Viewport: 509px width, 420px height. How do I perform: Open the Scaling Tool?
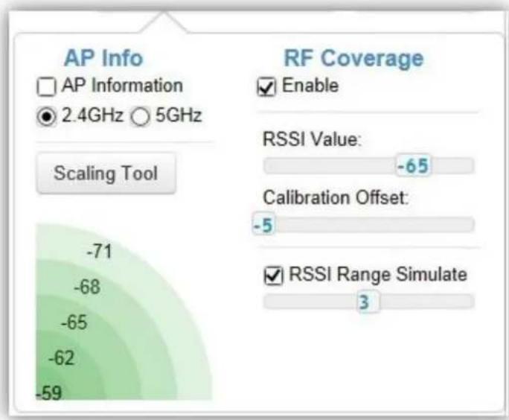[x=106, y=173]
